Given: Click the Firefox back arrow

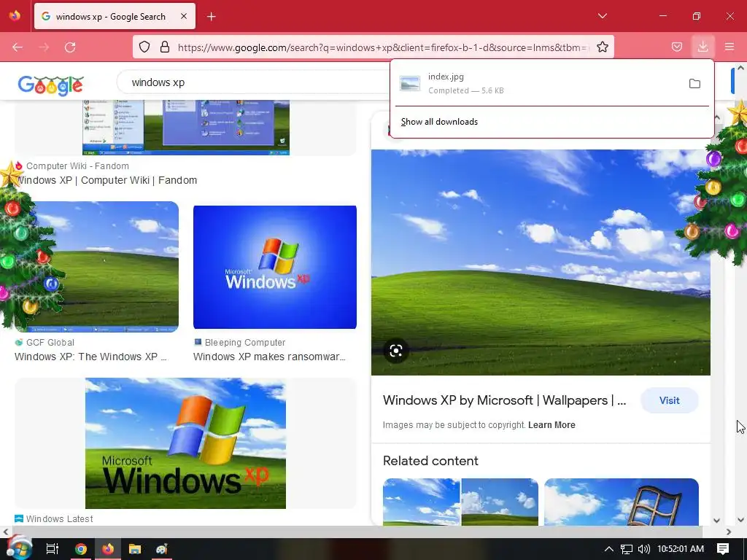Looking at the screenshot, I should point(18,47).
